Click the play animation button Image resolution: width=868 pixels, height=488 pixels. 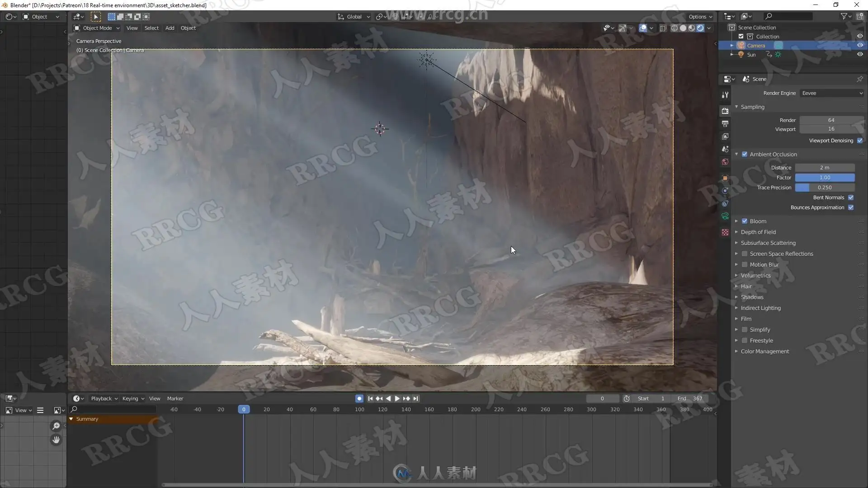coord(397,399)
